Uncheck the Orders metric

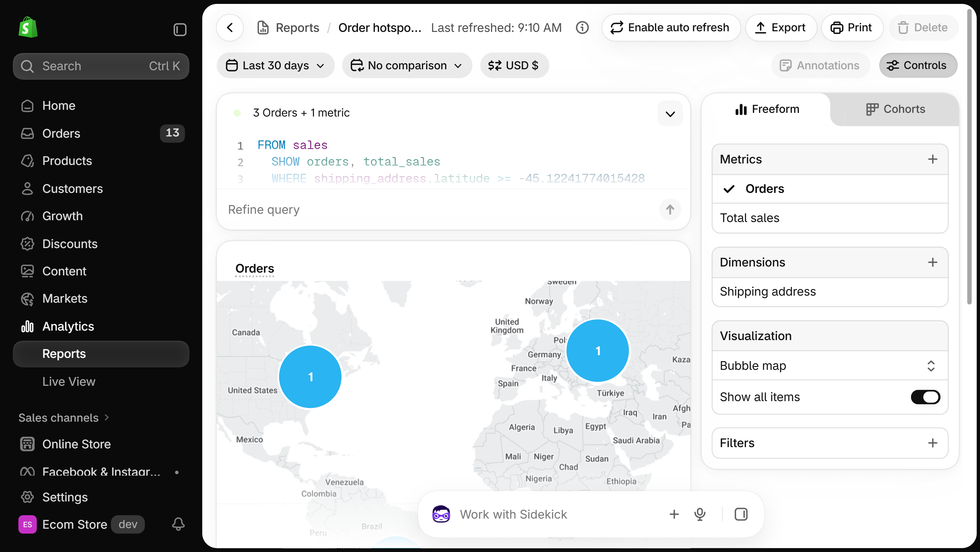(830, 189)
